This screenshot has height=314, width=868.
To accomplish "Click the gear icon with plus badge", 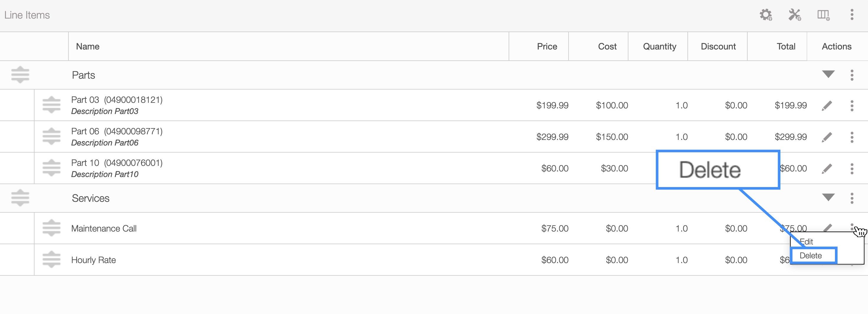I will point(766,15).
